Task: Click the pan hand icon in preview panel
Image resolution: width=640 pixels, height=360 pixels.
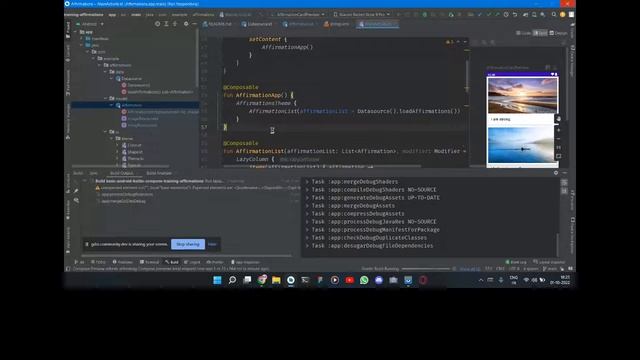Action: tap(558, 119)
